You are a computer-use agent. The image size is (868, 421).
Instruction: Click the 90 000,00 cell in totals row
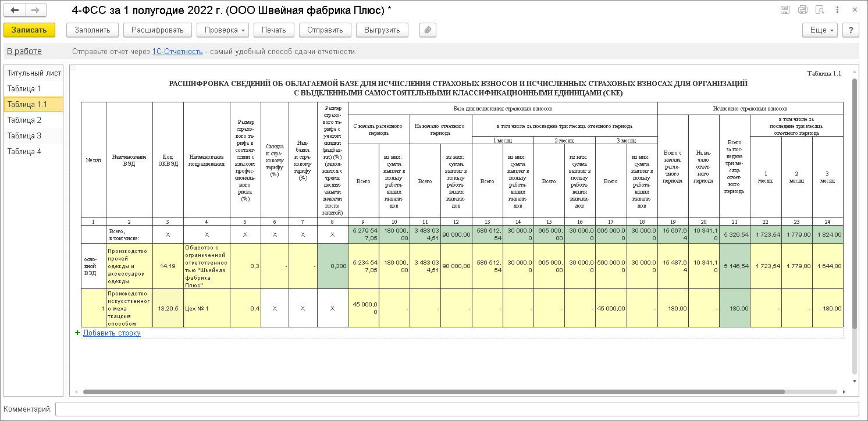coord(456,234)
